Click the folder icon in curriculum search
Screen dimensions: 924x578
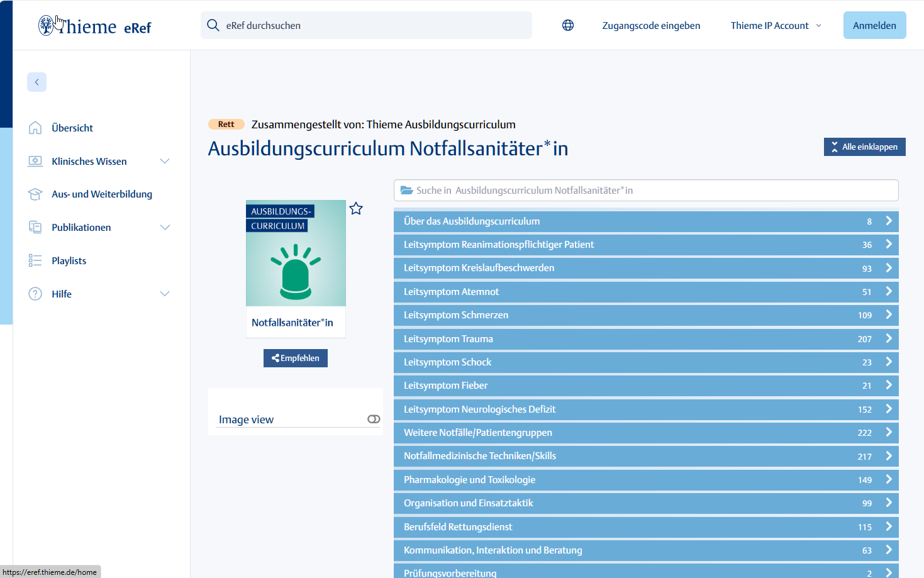click(x=406, y=190)
